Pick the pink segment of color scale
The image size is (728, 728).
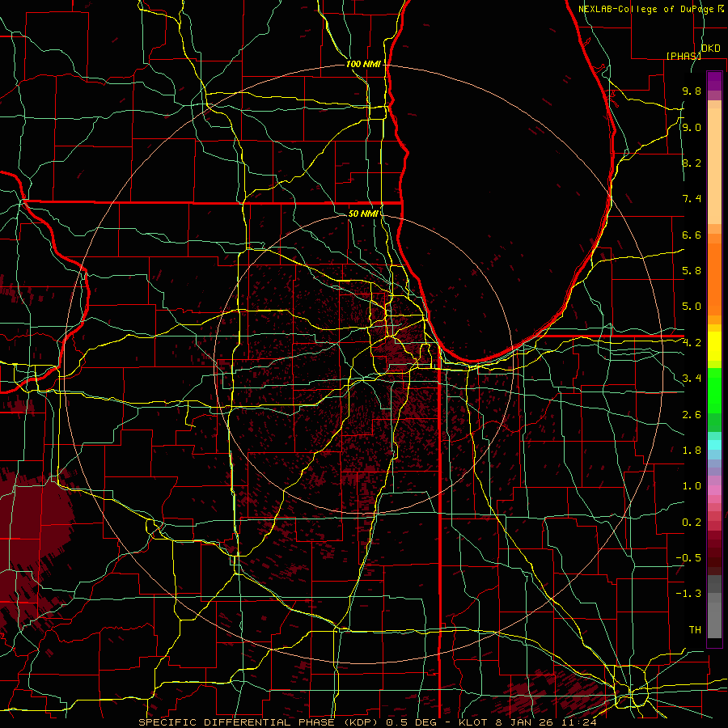pos(714,490)
